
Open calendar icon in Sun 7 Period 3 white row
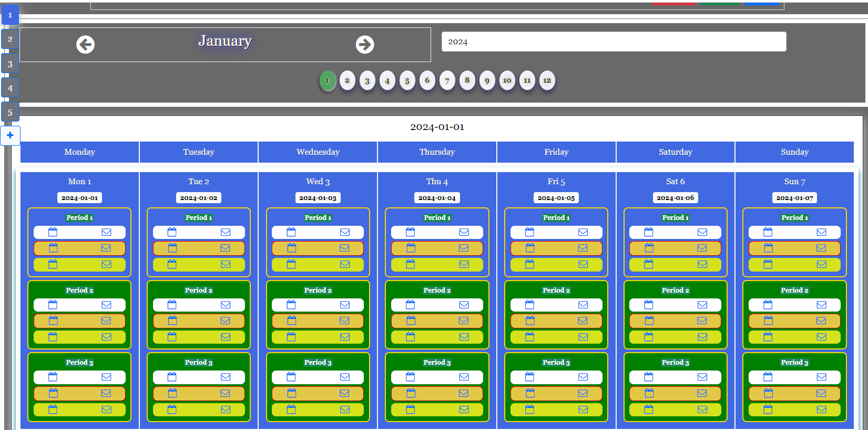coord(768,377)
